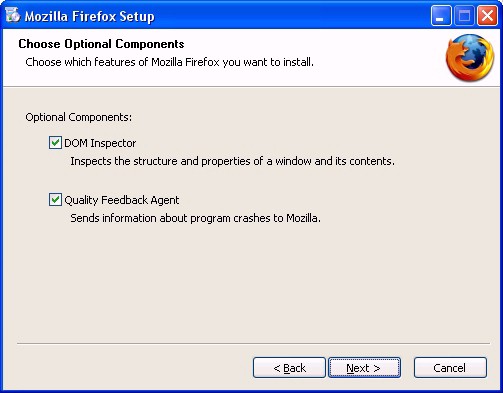The height and width of the screenshot is (393, 503).
Task: Click the Choose Optional Components heading
Action: 101,44
